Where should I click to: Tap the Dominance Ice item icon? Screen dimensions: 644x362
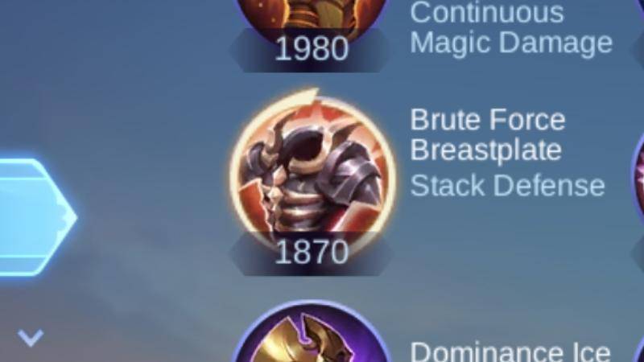(311, 331)
